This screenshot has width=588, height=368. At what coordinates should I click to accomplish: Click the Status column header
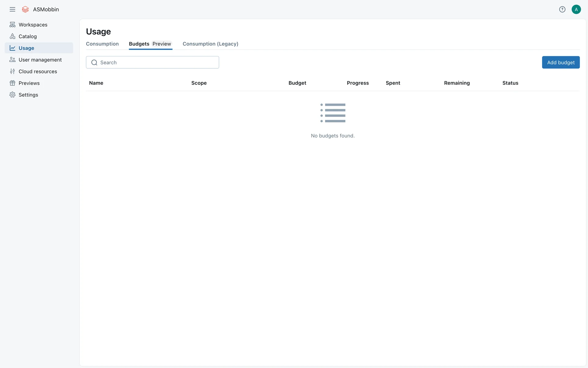(510, 83)
